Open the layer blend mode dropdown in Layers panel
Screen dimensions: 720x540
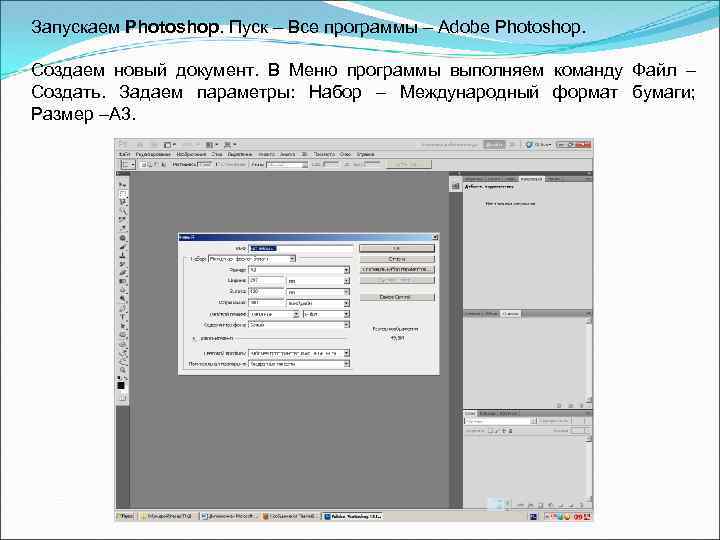pyautogui.click(x=500, y=421)
